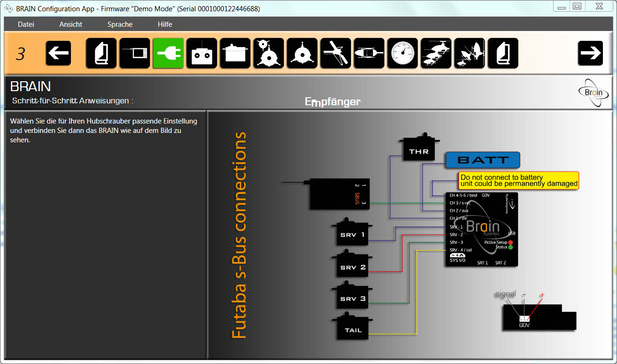This screenshot has width=617, height=364.
Task: Click the SBUS receiver graphic
Action: [340, 194]
